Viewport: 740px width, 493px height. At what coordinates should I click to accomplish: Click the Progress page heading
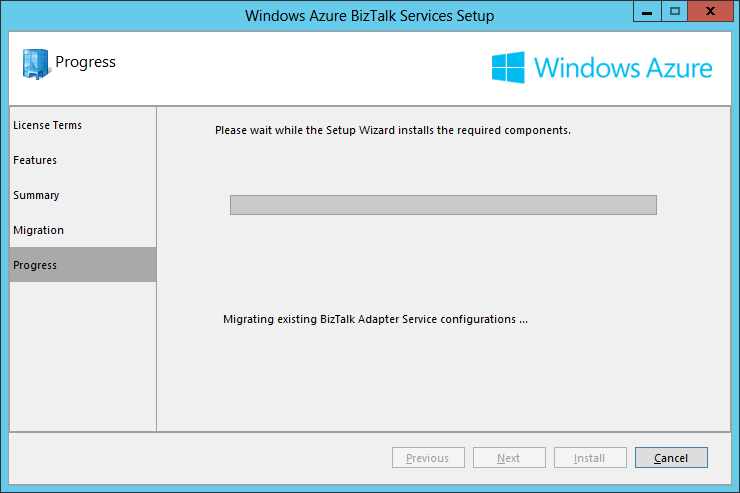click(85, 62)
